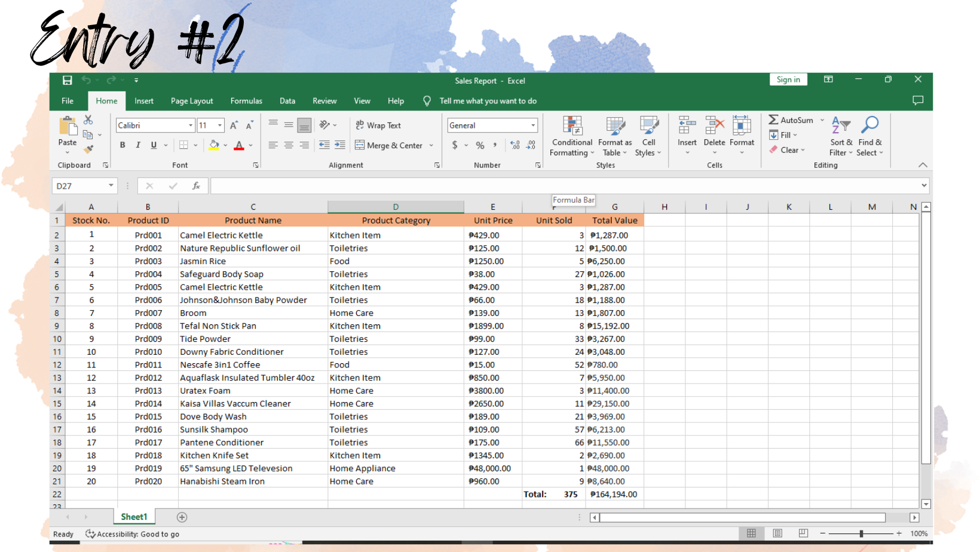Open the Calibri font name dropdown
The height and width of the screenshot is (552, 980).
point(191,125)
